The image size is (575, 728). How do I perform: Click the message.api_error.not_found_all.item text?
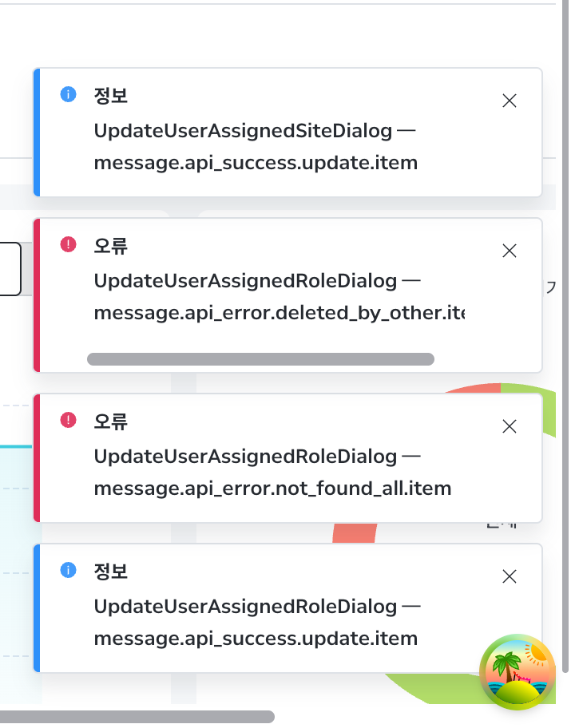(x=272, y=489)
